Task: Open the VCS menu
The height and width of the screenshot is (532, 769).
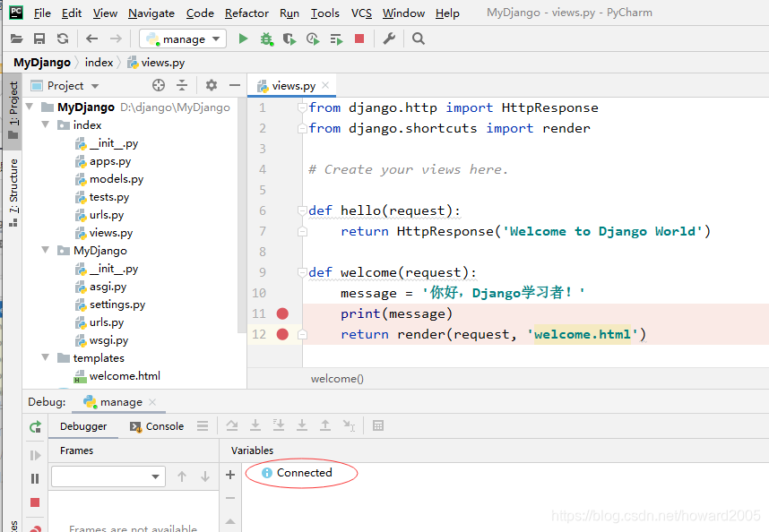Action: 361,13
